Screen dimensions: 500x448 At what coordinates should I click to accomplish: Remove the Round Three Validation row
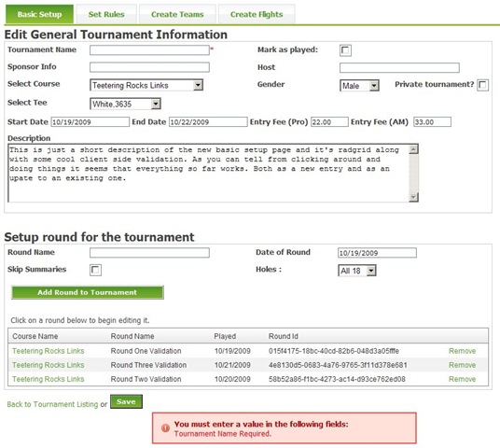pos(462,365)
